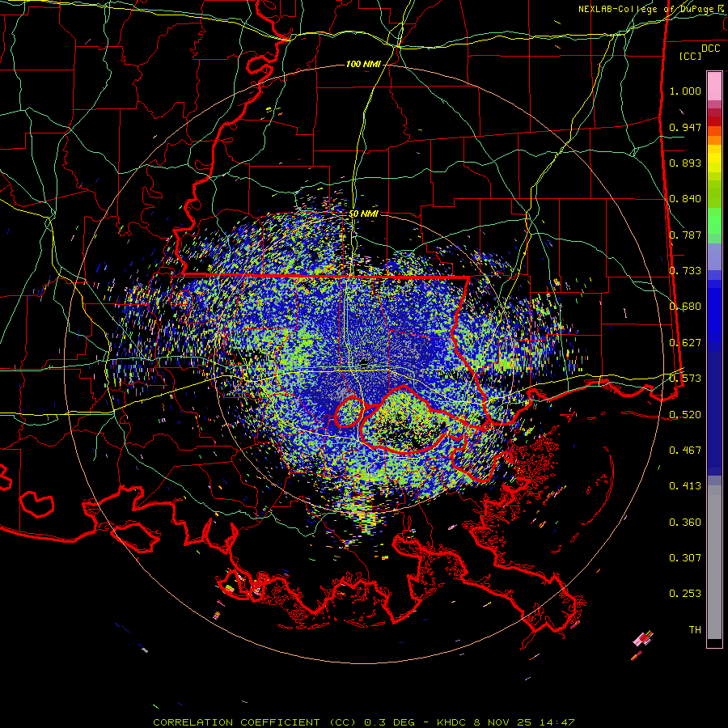Select the 0.413 scale label
Image resolution: width=728 pixels, height=728 pixels.
[685, 486]
